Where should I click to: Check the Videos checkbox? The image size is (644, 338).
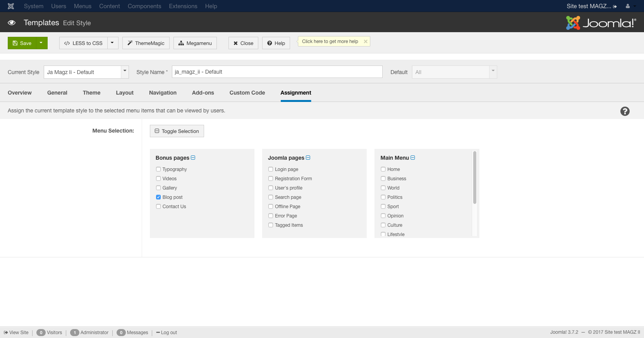pos(158,178)
